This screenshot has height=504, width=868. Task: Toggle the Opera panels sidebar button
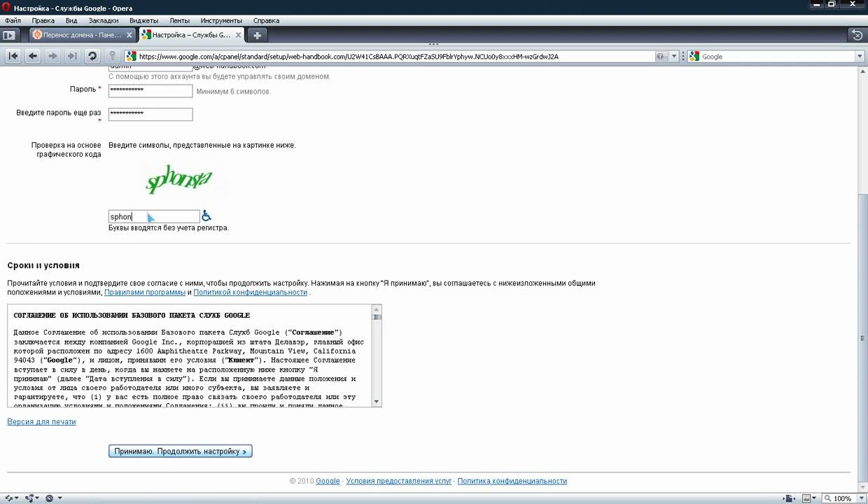(x=10, y=35)
